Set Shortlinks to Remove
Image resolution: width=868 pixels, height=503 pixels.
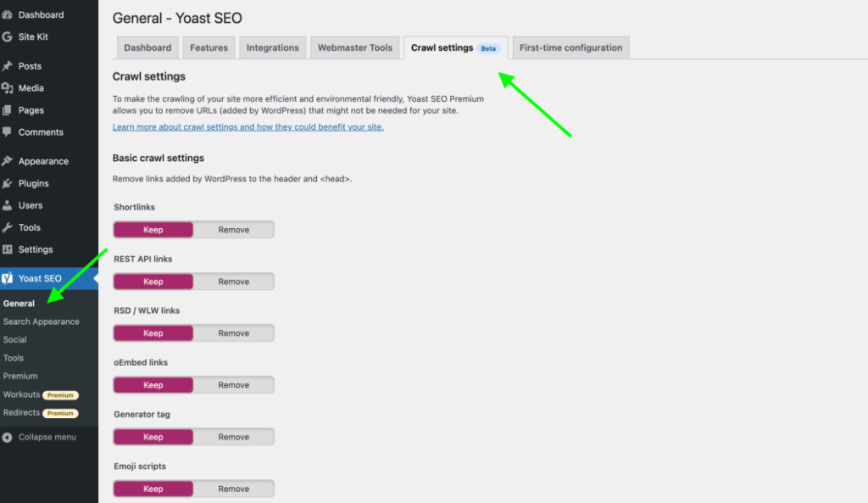tap(234, 230)
